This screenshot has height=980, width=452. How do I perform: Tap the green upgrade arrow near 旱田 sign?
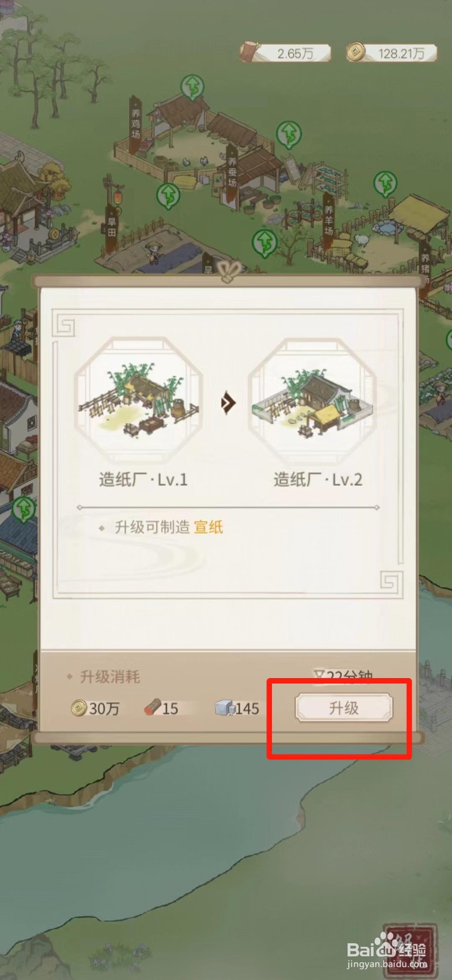168,197
